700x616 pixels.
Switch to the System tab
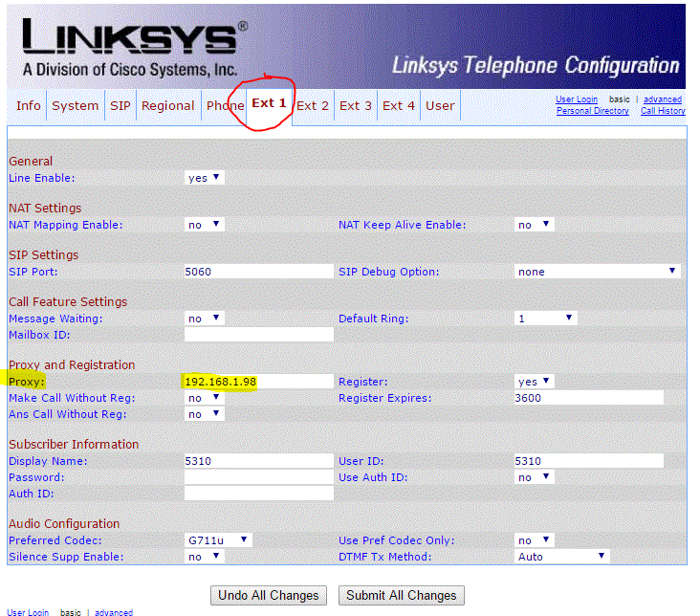click(x=75, y=106)
